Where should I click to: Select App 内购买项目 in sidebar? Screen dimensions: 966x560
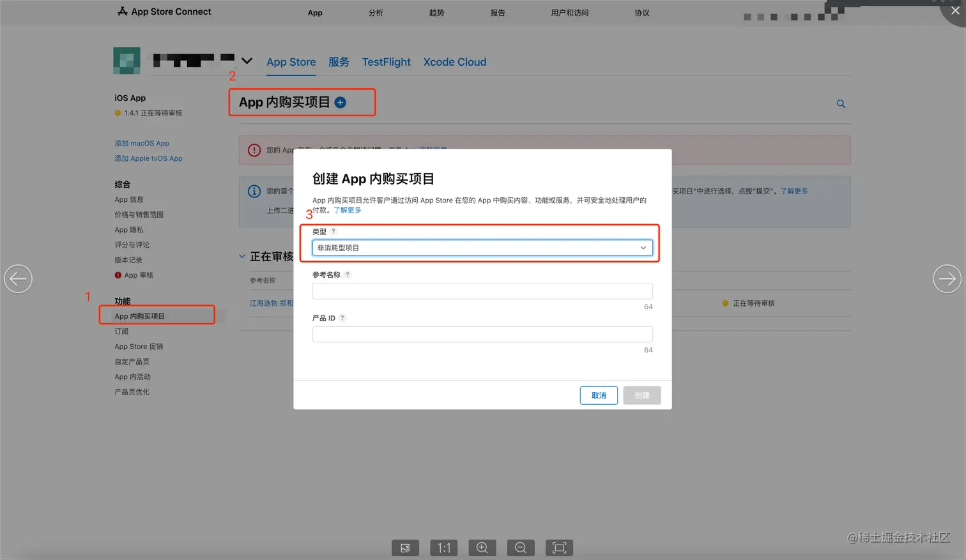(x=140, y=316)
